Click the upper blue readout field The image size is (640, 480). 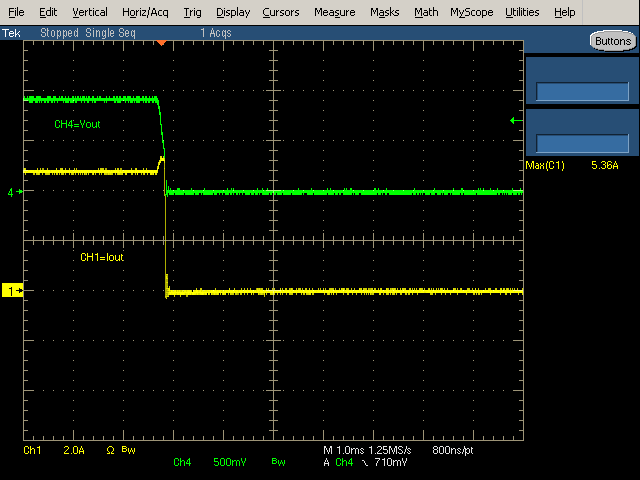(583, 92)
